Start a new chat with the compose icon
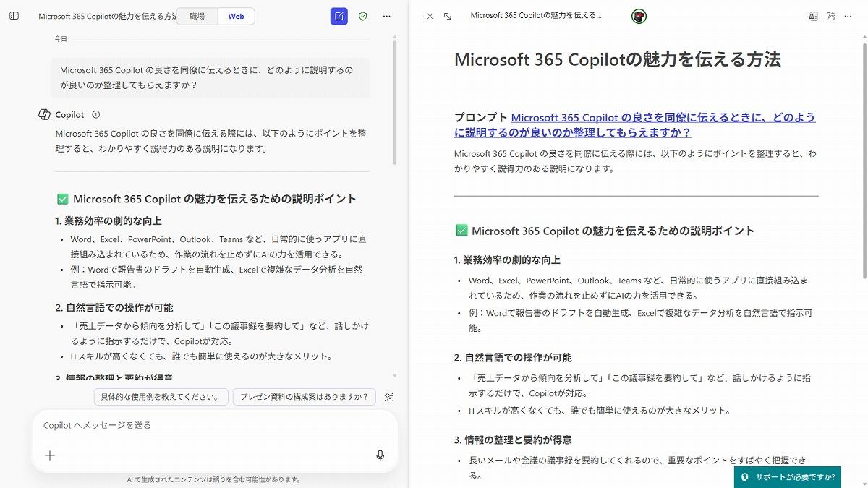868x488 pixels. (339, 16)
